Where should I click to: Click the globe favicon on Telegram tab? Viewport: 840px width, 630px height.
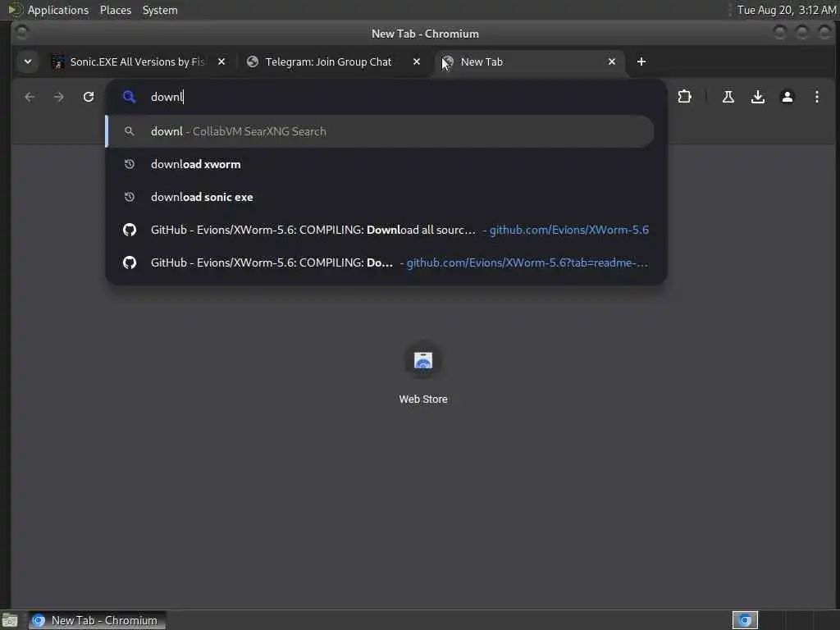click(x=253, y=62)
